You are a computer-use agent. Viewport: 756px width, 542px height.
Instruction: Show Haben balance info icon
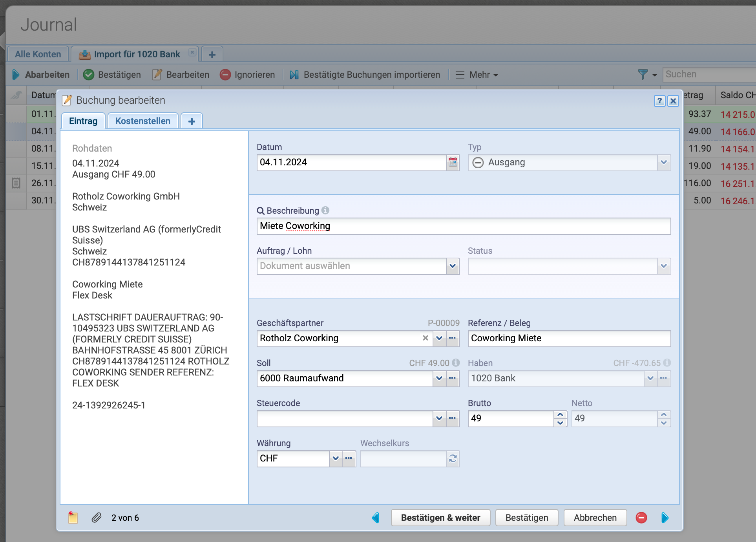[667, 363]
